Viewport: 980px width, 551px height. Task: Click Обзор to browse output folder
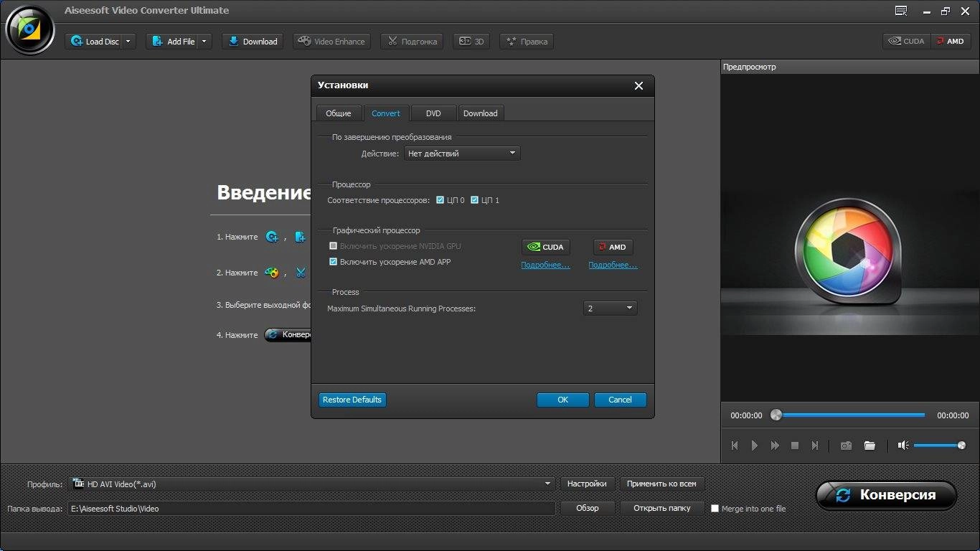pyautogui.click(x=587, y=508)
